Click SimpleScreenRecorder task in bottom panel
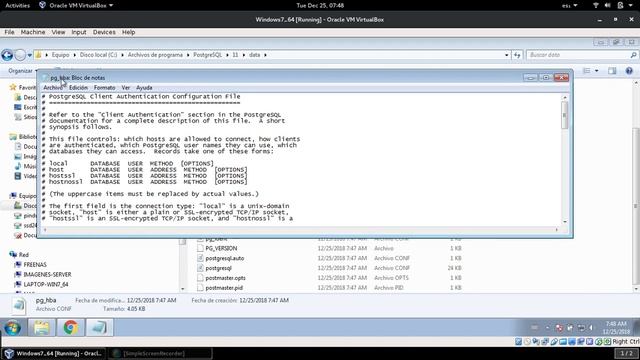 point(160,353)
